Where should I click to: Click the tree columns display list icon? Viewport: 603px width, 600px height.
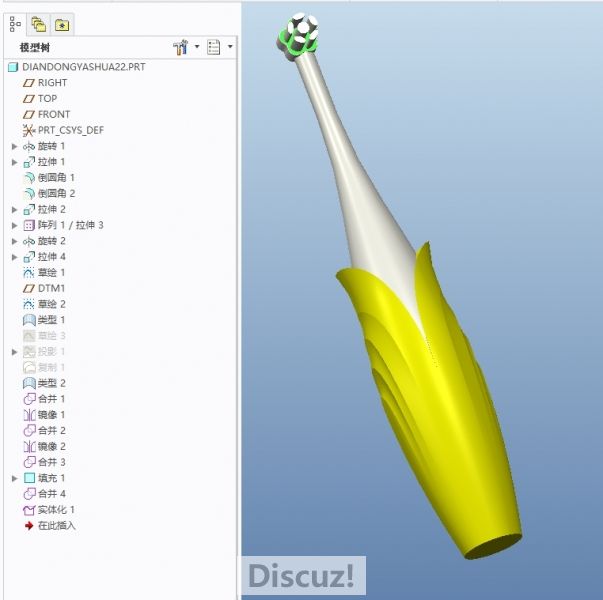click(213, 47)
